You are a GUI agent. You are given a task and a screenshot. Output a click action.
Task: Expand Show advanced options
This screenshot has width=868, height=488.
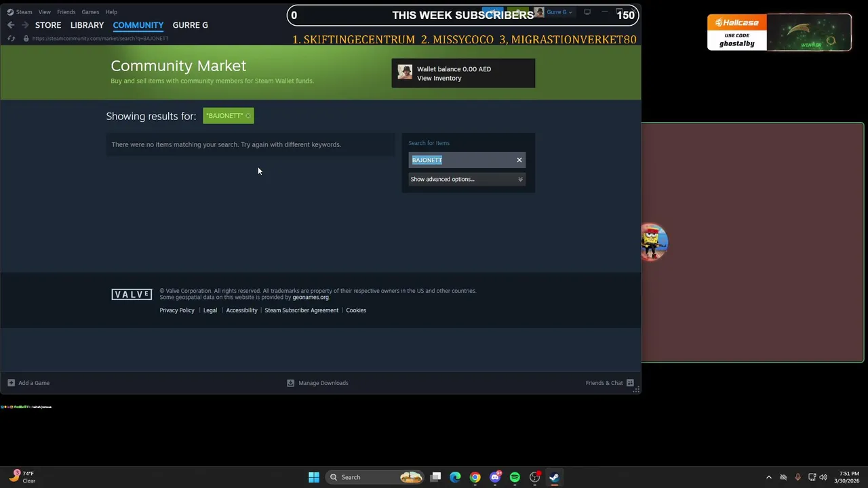(467, 179)
